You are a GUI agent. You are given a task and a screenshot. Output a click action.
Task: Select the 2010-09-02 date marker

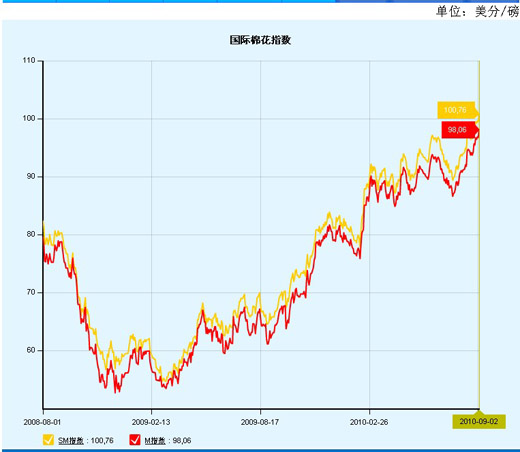pos(479,422)
